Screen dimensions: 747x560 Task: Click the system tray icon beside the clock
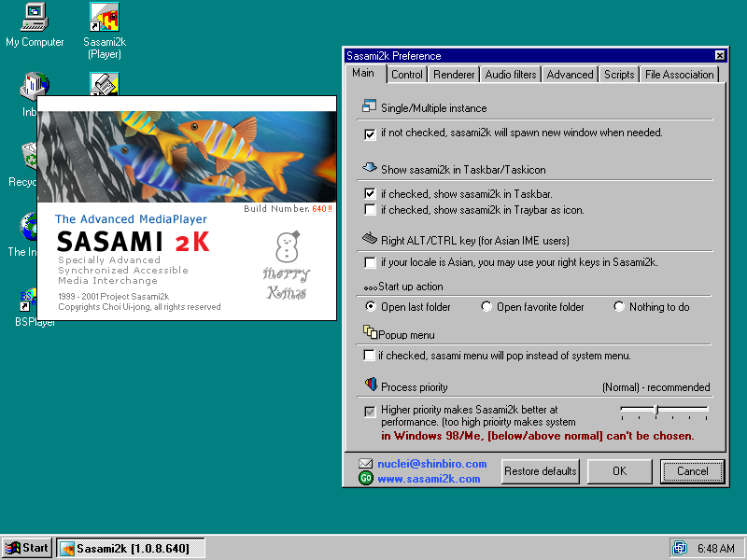click(x=679, y=548)
